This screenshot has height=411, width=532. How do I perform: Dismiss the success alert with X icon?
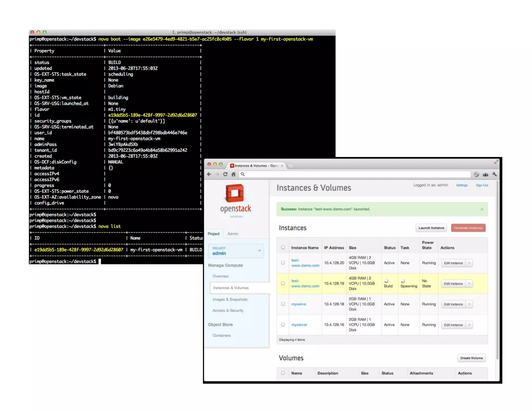(x=482, y=209)
